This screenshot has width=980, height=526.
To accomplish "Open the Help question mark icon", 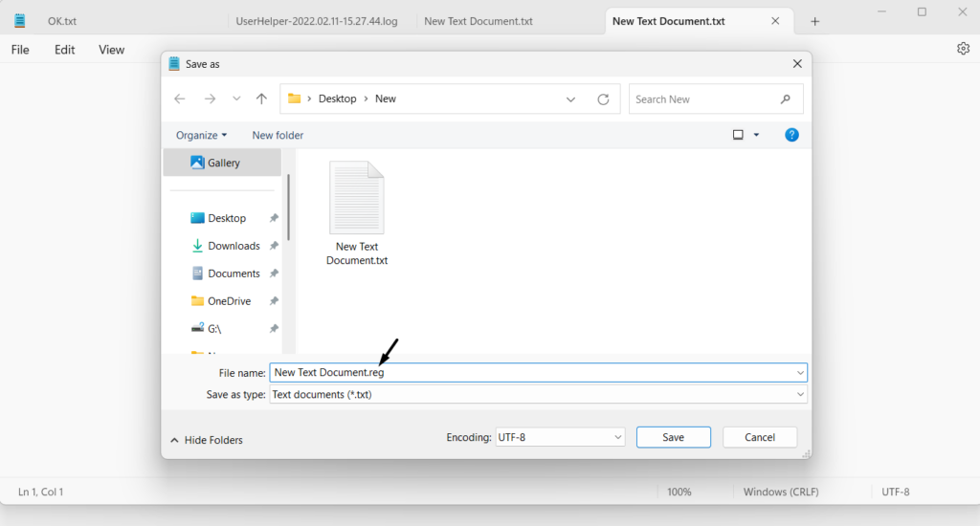I will tap(791, 135).
